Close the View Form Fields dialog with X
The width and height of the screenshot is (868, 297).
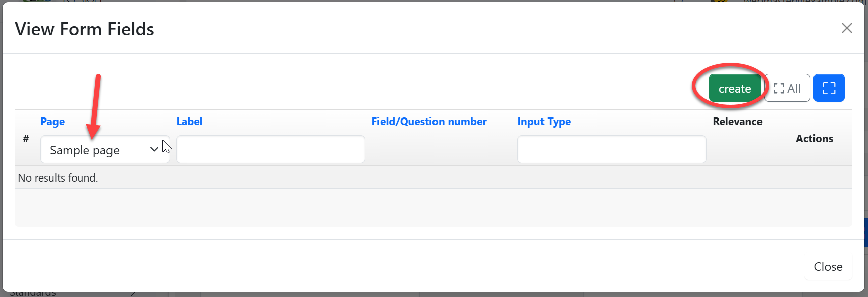(847, 28)
